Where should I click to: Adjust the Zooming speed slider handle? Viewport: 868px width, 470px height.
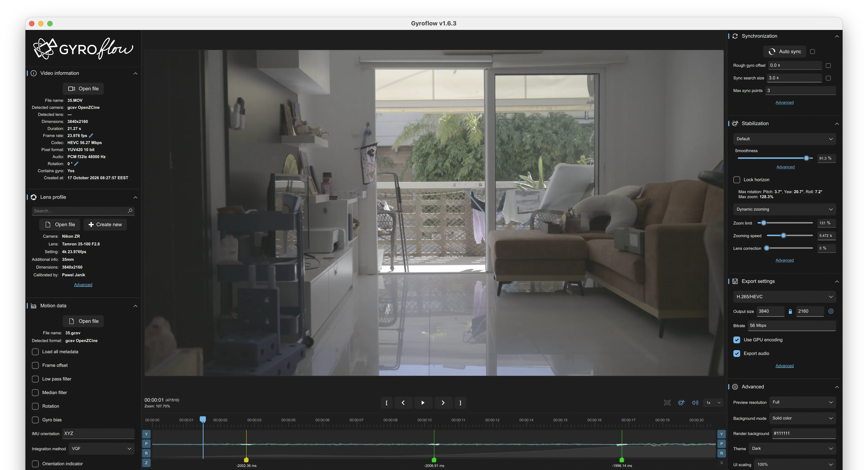point(783,236)
